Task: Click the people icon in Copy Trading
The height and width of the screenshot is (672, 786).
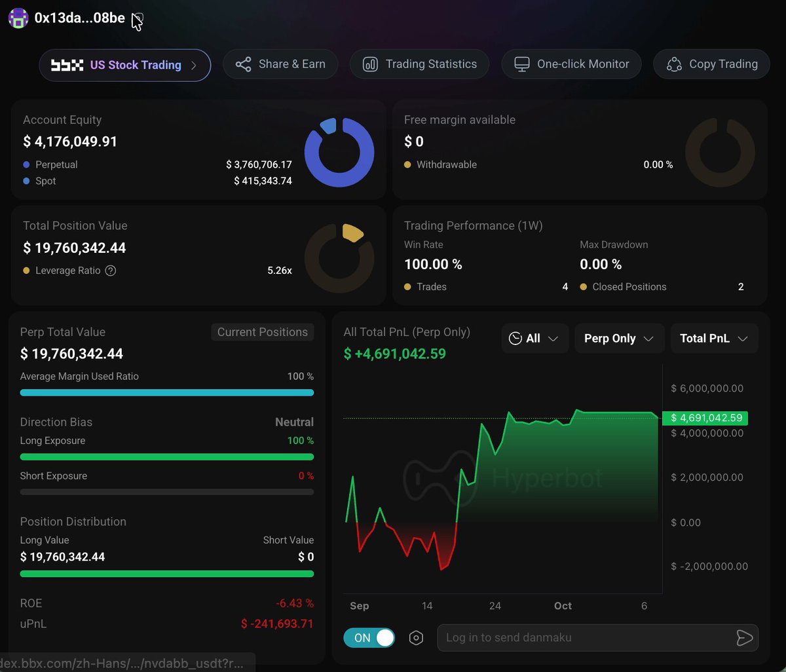Action: click(x=674, y=64)
